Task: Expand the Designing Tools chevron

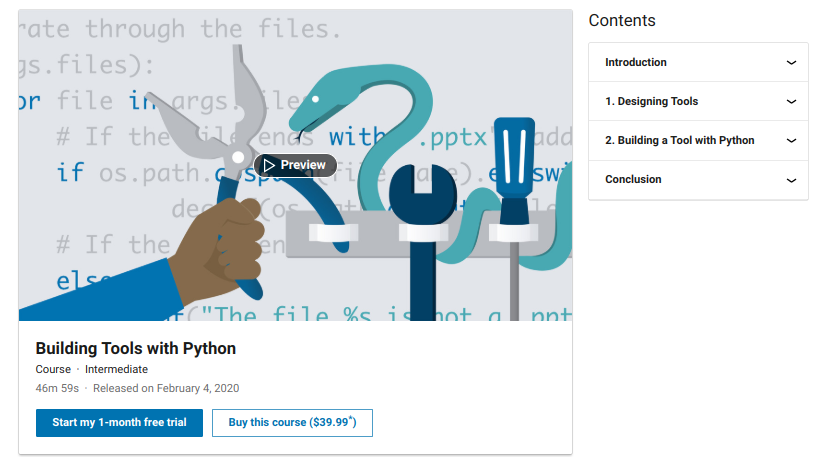Action: pos(792,101)
